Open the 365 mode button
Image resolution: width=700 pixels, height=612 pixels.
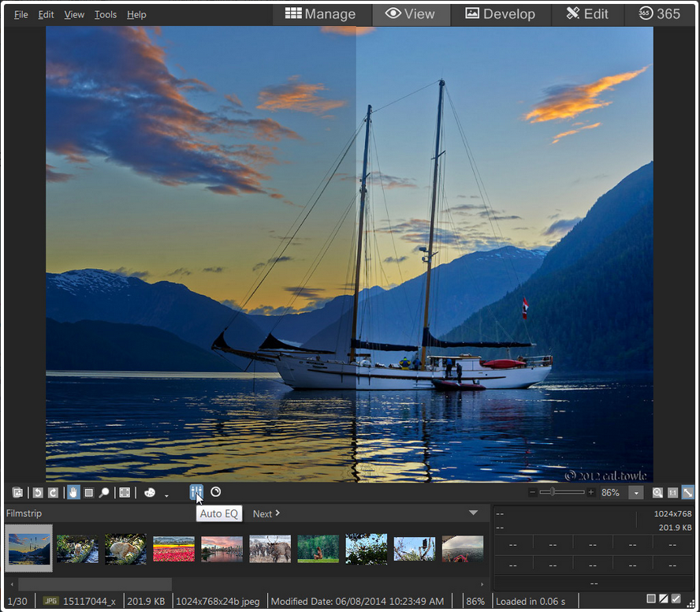click(x=659, y=14)
